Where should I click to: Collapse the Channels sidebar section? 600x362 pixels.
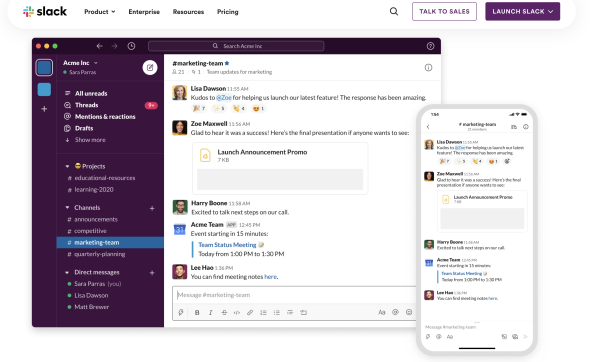[67, 208]
